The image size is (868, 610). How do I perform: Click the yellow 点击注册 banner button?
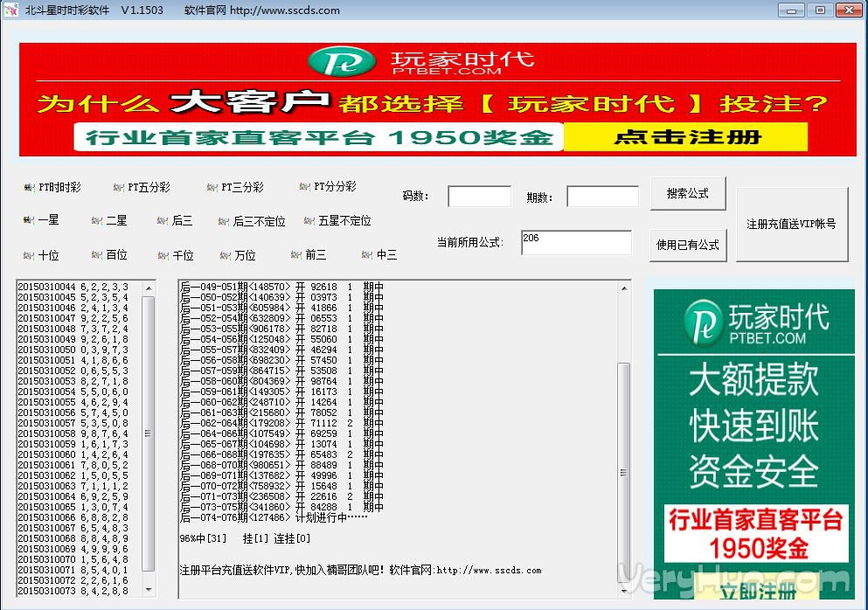pos(686,136)
